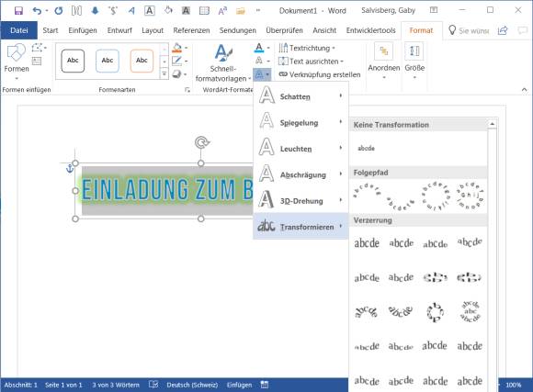Click Verknüpfung erstellen button
Viewport: 533px width, 392px height.
[x=320, y=74]
